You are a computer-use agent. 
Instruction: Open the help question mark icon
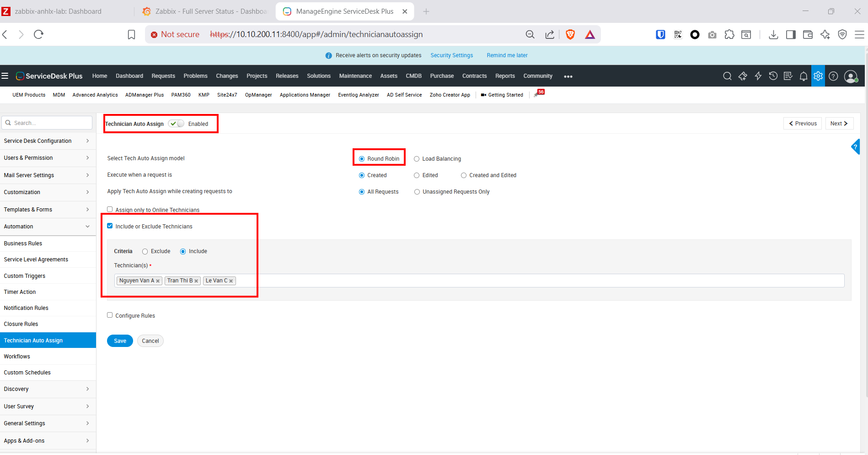pyautogui.click(x=833, y=76)
